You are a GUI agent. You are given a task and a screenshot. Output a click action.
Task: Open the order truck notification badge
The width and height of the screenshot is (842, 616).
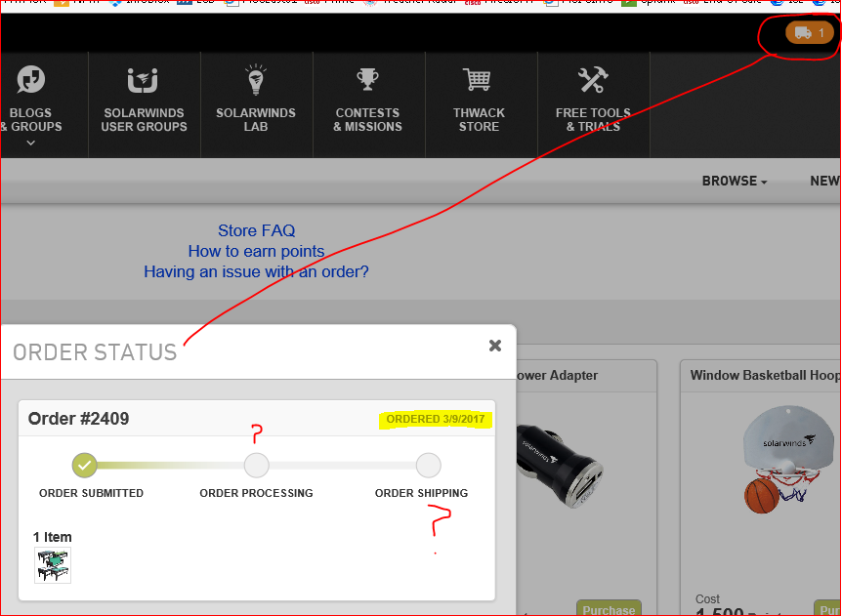(809, 33)
